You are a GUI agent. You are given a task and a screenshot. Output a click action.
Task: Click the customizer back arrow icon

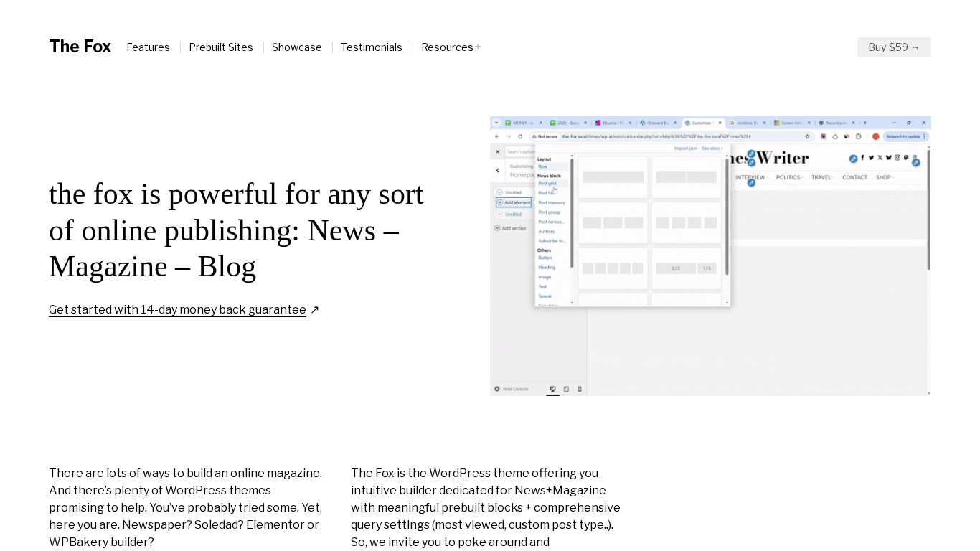pyautogui.click(x=498, y=171)
